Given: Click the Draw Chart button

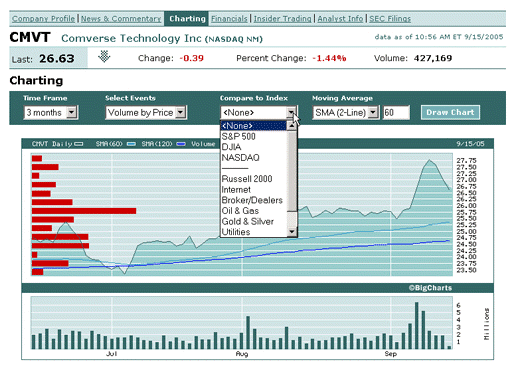Looking at the screenshot, I should coord(450,112).
